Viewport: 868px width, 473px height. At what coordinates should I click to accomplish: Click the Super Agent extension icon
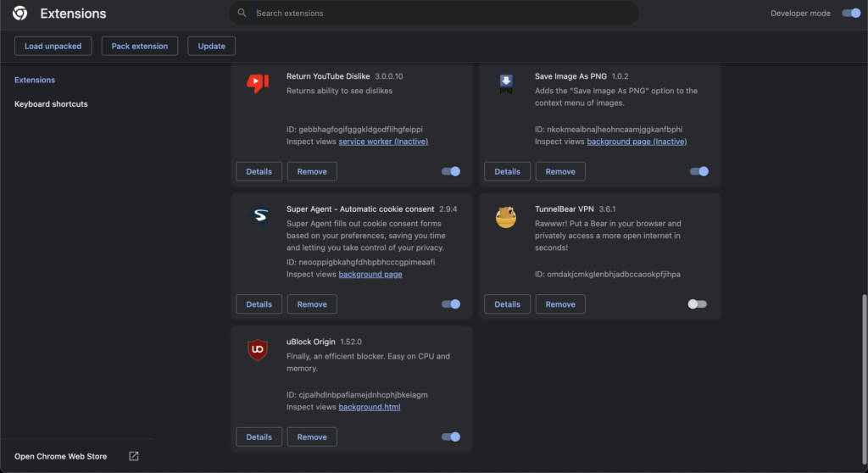click(x=260, y=215)
